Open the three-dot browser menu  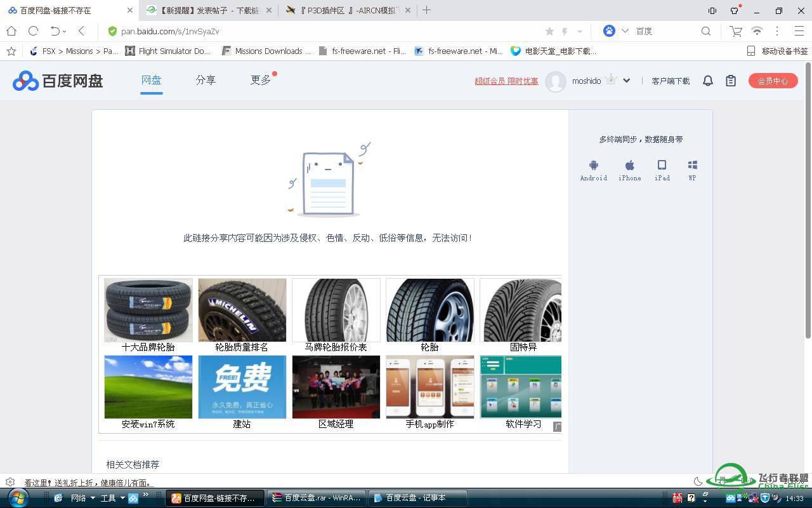click(777, 30)
